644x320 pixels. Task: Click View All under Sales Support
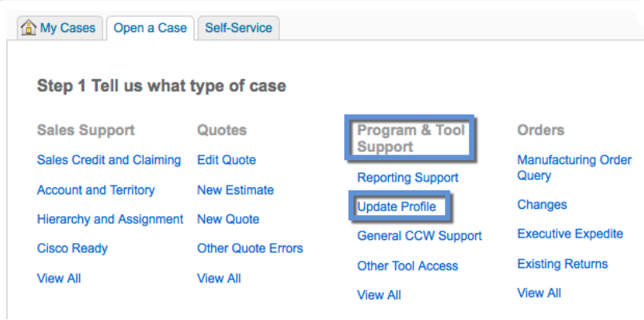pos(58,278)
